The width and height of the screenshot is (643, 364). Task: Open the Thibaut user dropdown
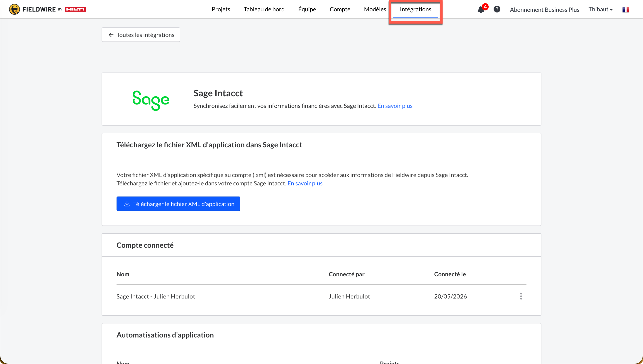pyautogui.click(x=601, y=9)
